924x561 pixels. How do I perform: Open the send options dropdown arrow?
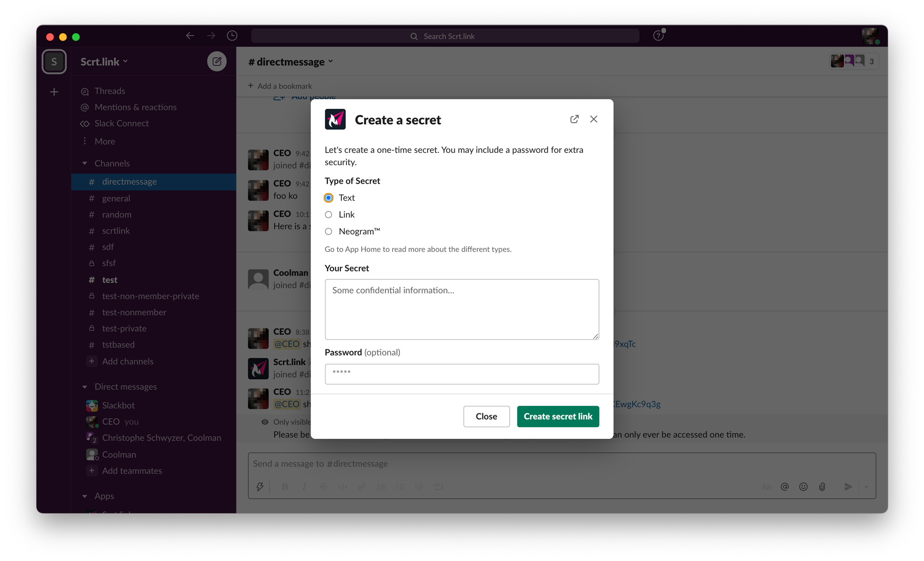coord(866,487)
